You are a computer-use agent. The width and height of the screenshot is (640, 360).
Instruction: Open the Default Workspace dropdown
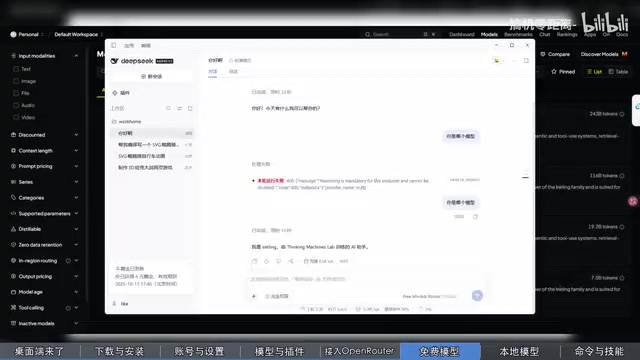coord(78,34)
